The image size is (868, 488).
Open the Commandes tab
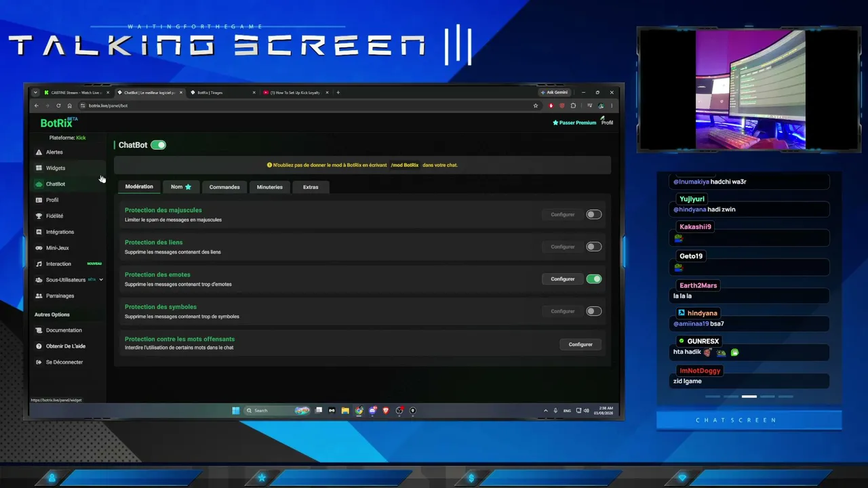[x=224, y=187]
